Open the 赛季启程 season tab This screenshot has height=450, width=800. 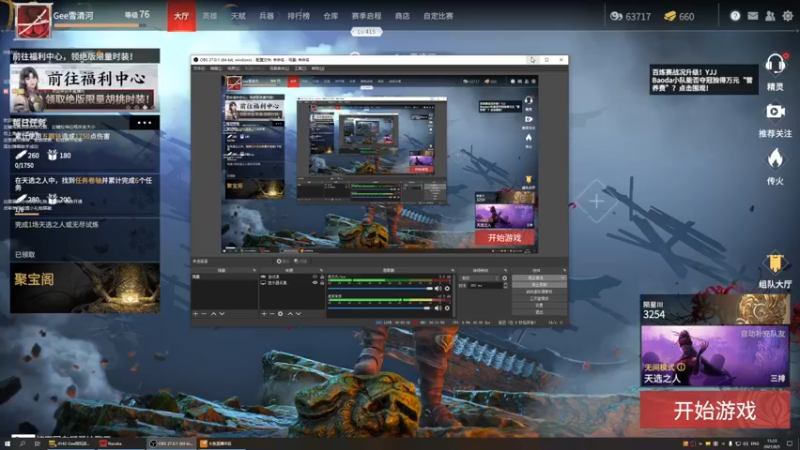point(366,16)
